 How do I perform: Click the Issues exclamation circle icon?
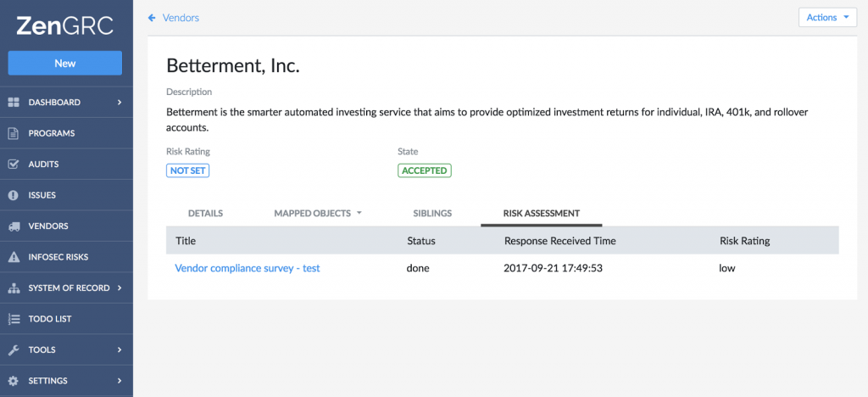coord(14,195)
